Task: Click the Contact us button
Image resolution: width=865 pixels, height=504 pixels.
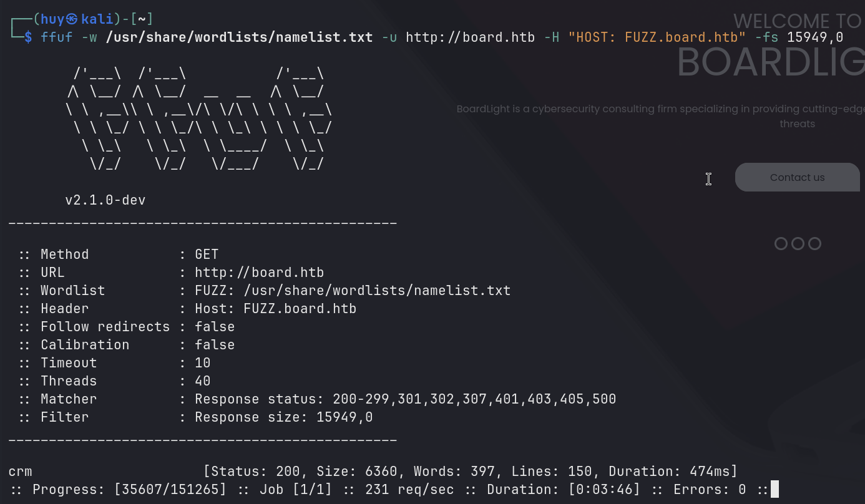Action: (x=797, y=178)
